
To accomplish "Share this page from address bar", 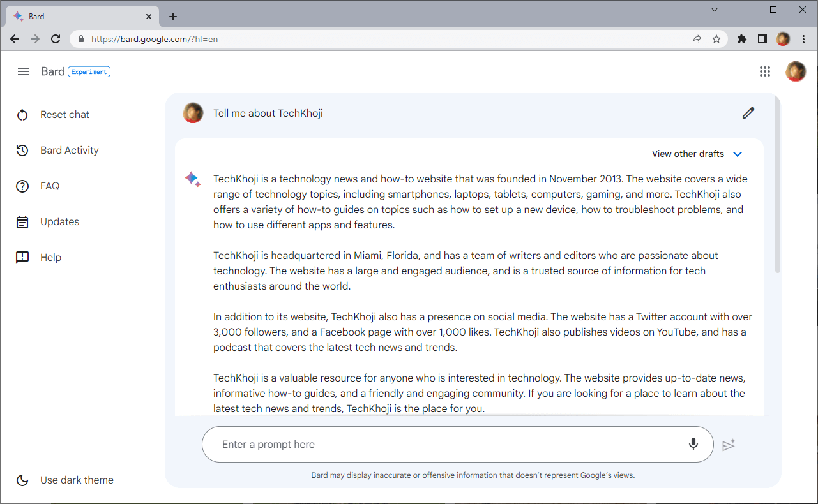I will coord(696,39).
